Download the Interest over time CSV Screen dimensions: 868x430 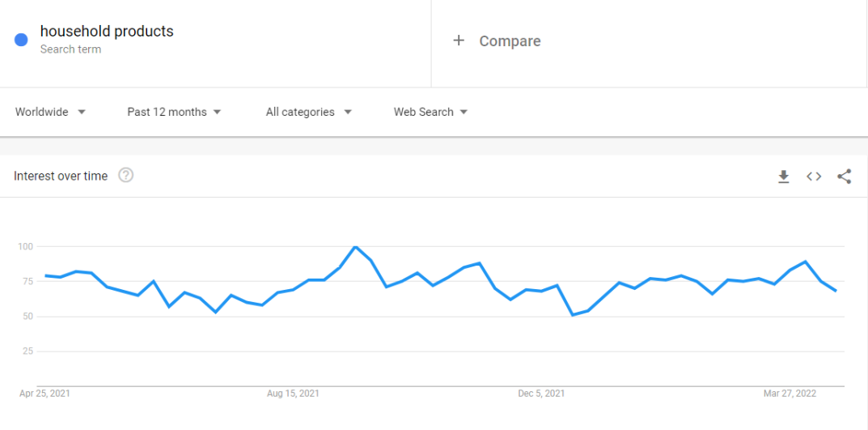[783, 177]
